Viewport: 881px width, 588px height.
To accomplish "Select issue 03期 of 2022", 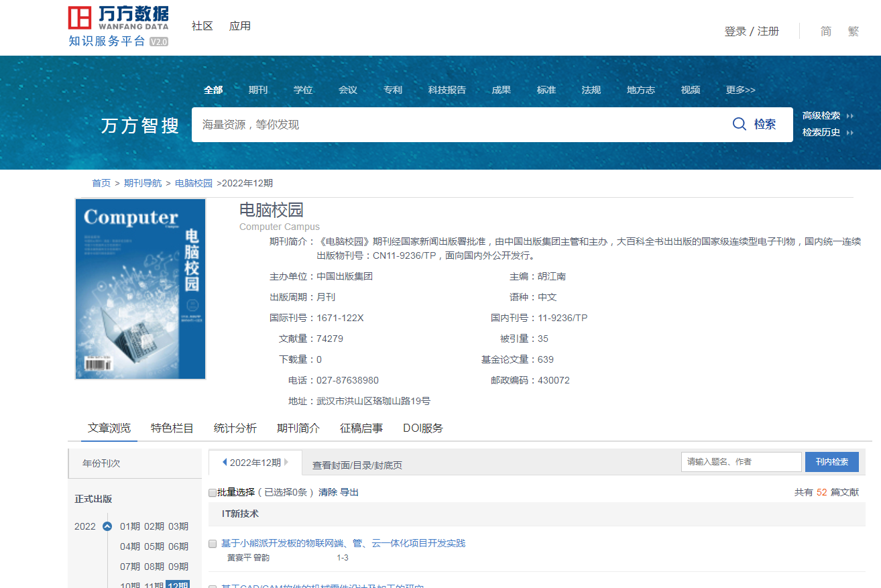I will click(x=178, y=526).
